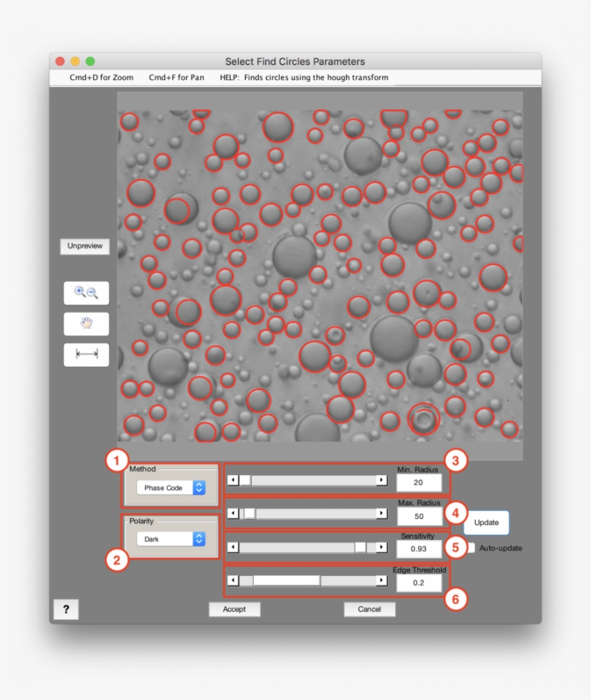Select the Zoom Out magnifier tool
Image resolution: width=591 pixels, height=700 pixels.
pyautogui.click(x=92, y=293)
